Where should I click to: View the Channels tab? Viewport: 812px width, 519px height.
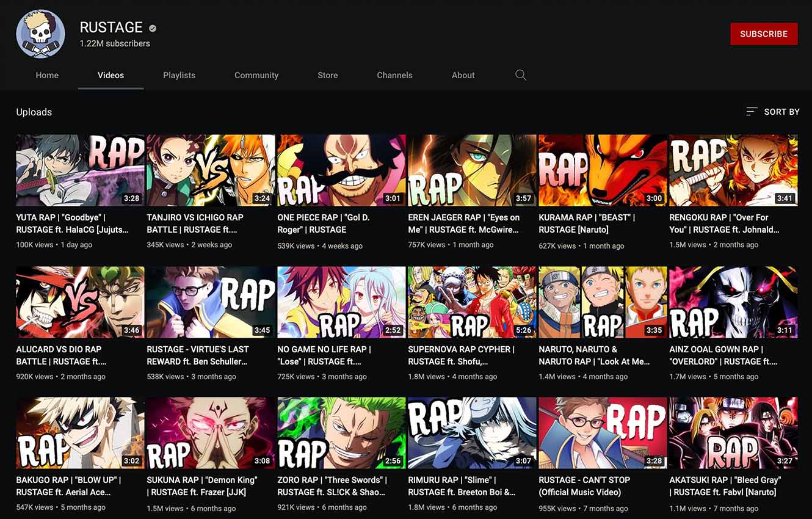click(394, 75)
